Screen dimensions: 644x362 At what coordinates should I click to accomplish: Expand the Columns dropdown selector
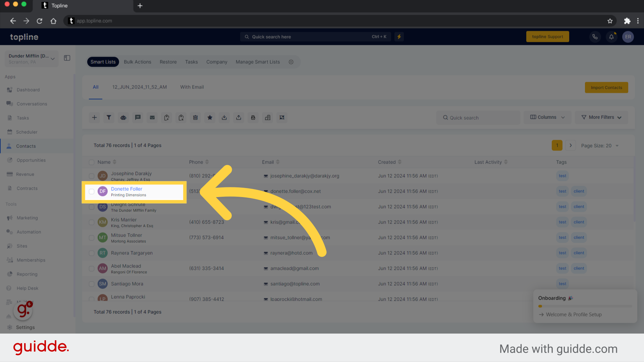click(x=547, y=117)
